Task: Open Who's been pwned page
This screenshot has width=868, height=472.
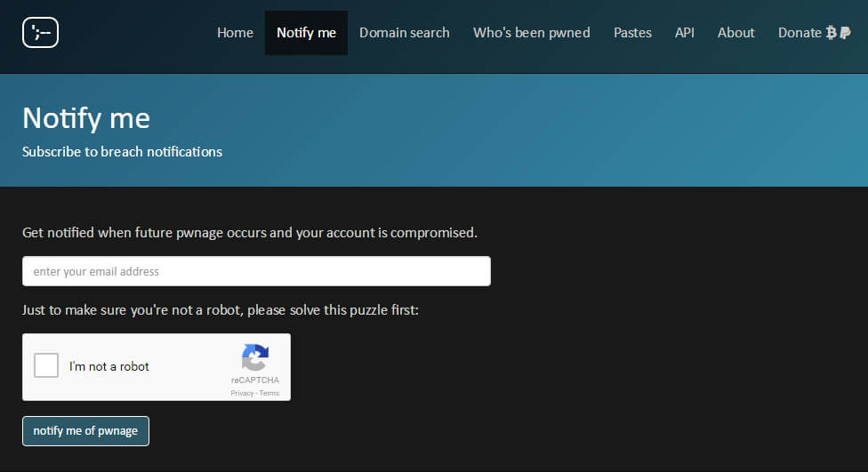Action: tap(532, 33)
